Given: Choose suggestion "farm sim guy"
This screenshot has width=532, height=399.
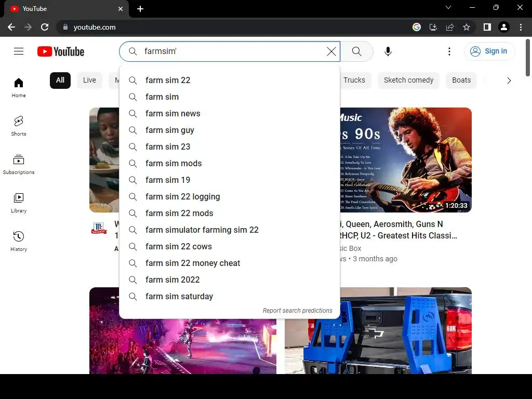Looking at the screenshot, I should [x=229, y=130].
